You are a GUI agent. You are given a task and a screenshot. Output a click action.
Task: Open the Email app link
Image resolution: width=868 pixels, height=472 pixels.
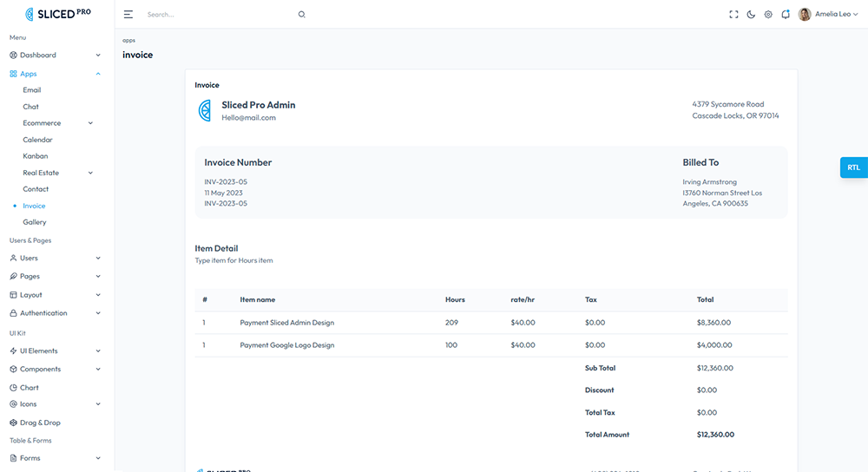(32, 90)
